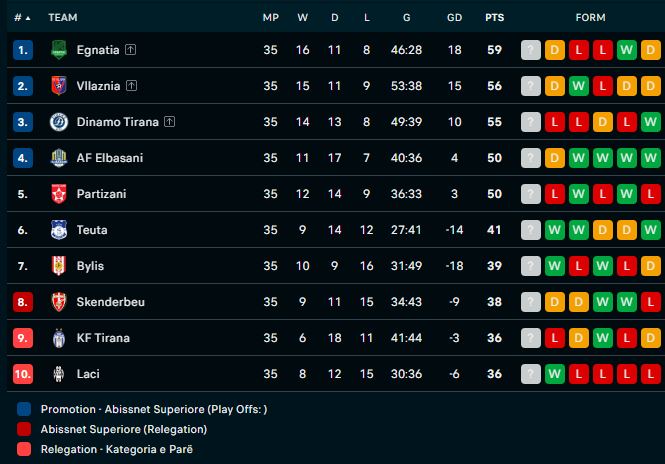This screenshot has width=665, height=464.
Task: Click the Vllaznia team logo
Action: pyautogui.click(x=58, y=86)
